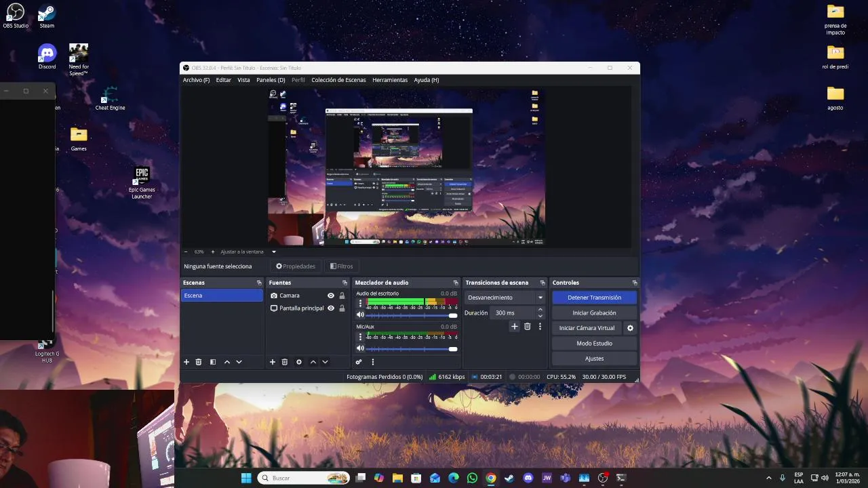Mute Audio del escritorio speaker icon

360,315
